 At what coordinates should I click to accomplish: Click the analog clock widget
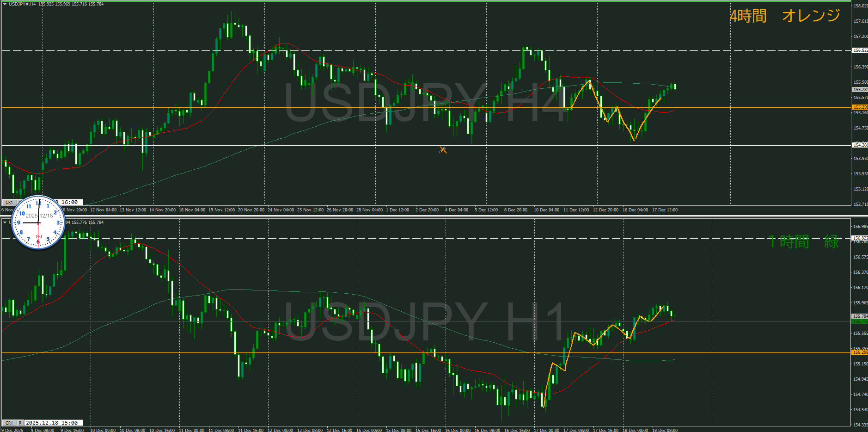click(38, 222)
